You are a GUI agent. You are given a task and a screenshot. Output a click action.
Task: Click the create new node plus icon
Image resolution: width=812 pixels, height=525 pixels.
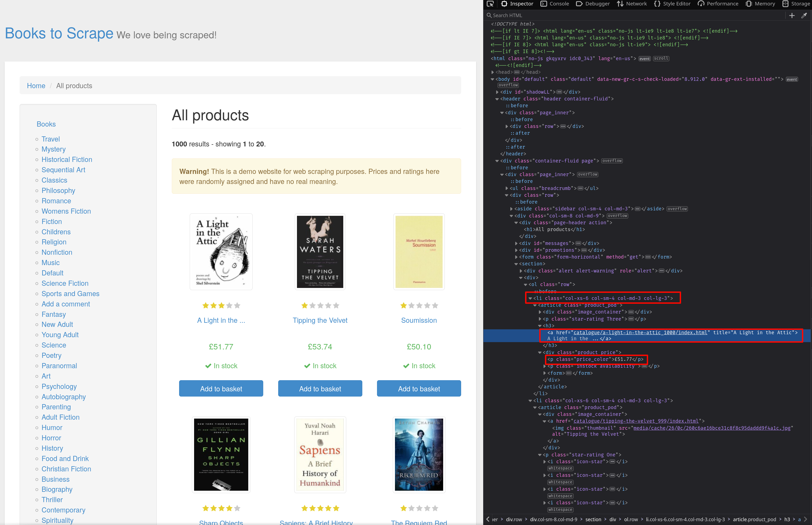click(x=792, y=15)
